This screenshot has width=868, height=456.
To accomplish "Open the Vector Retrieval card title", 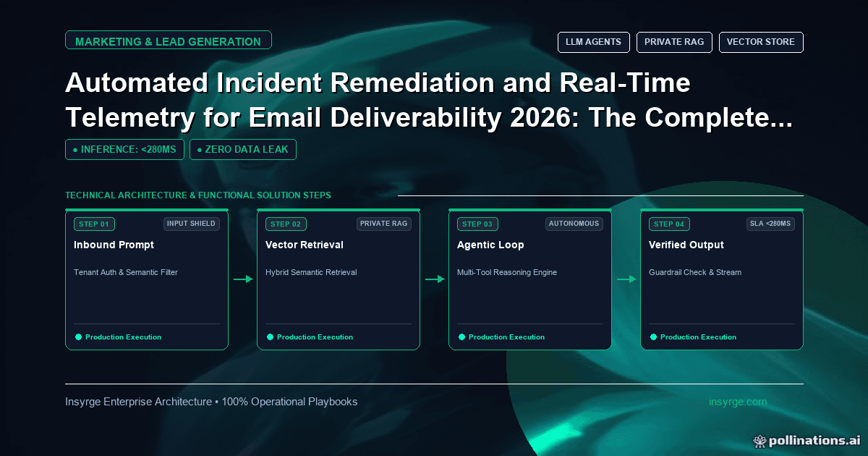I will (305, 245).
